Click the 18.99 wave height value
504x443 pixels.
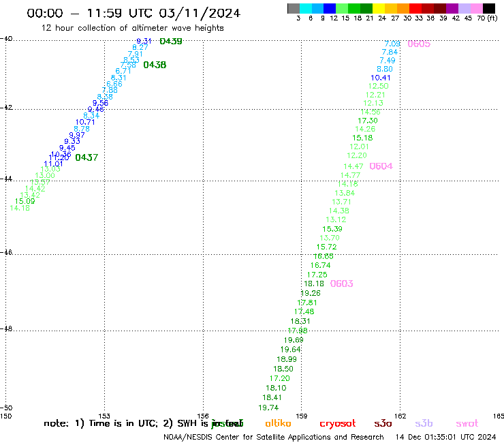tap(287, 359)
